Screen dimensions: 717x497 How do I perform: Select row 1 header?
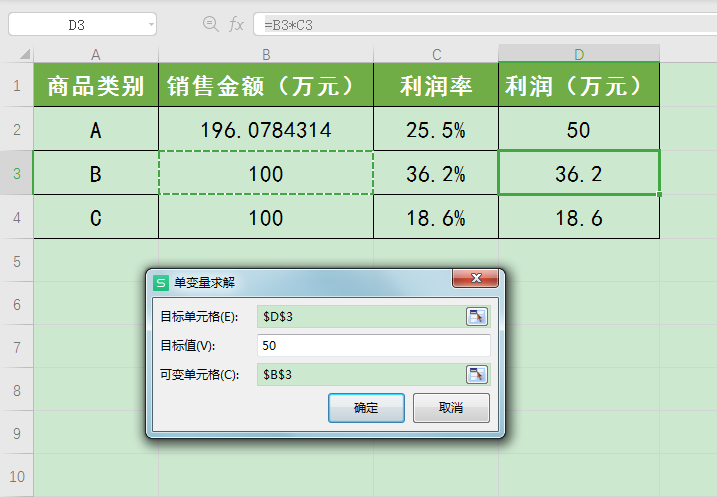point(17,85)
